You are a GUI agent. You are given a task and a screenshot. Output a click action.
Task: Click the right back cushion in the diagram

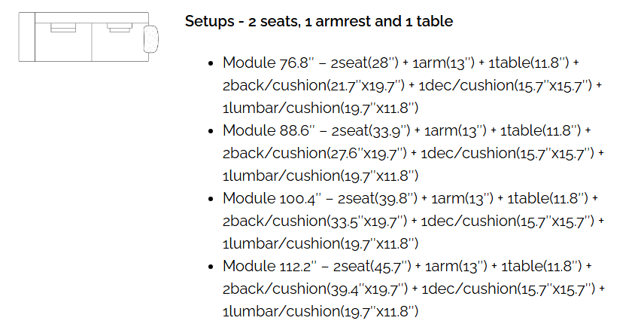coord(120,28)
